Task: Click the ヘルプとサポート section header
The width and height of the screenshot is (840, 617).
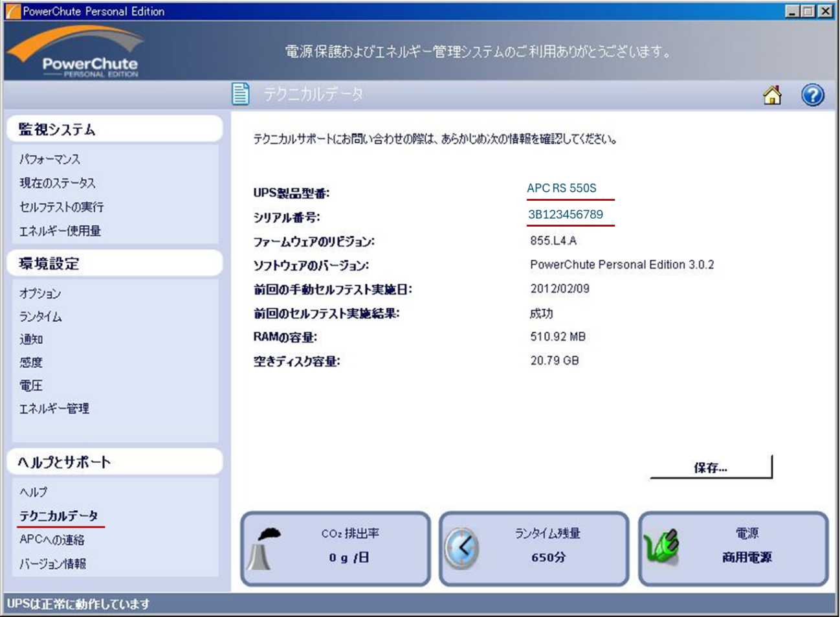Action: [x=115, y=462]
